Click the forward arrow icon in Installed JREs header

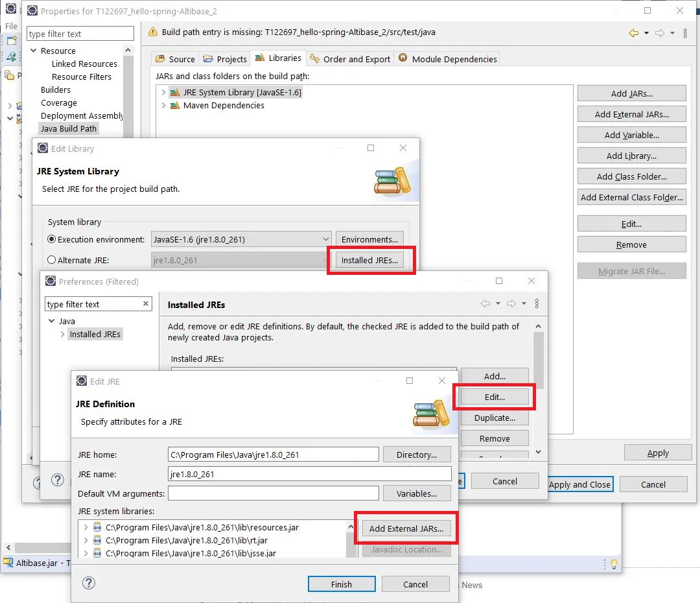pos(511,303)
